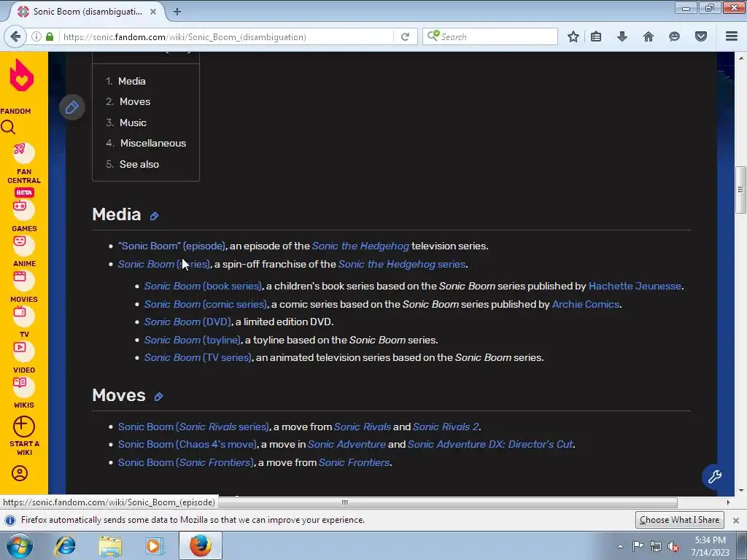The height and width of the screenshot is (560, 747).
Task: Open the user profile icon in sidebar
Action: coord(20,473)
